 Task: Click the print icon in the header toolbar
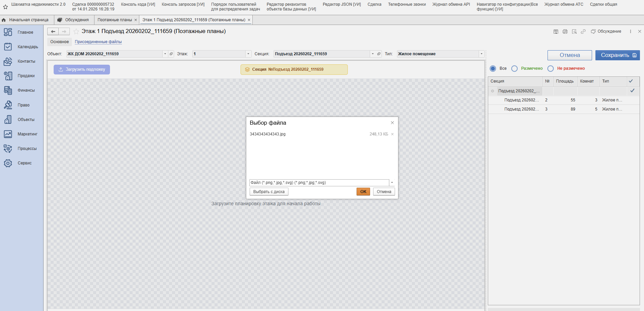565,32
